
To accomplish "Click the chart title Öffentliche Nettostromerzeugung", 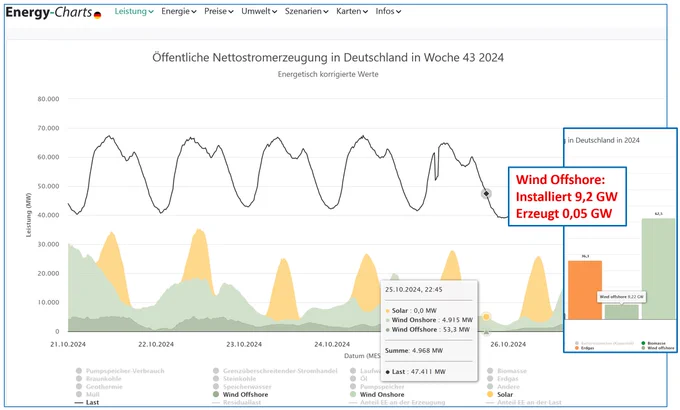I will [x=328, y=57].
